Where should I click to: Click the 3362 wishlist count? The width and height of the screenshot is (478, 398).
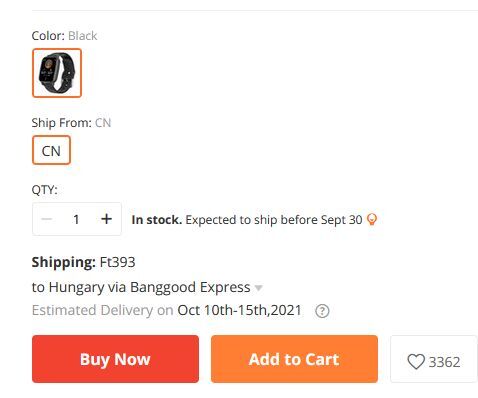pos(444,362)
